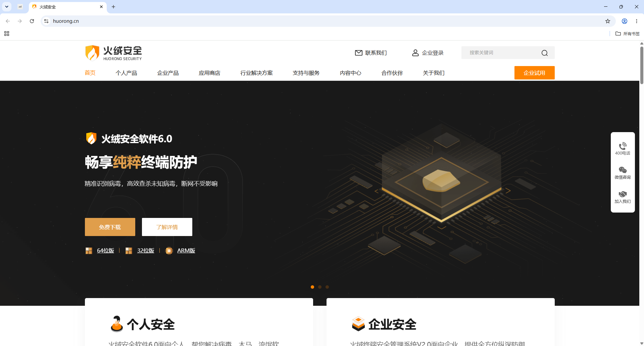Open the ARM版 download link
The width and height of the screenshot is (644, 346).
(186, 251)
